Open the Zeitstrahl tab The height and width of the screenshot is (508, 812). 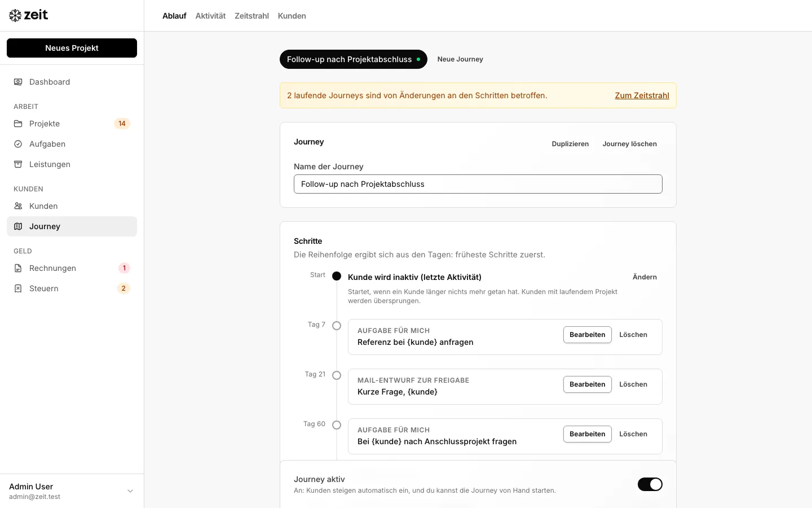[x=251, y=16]
